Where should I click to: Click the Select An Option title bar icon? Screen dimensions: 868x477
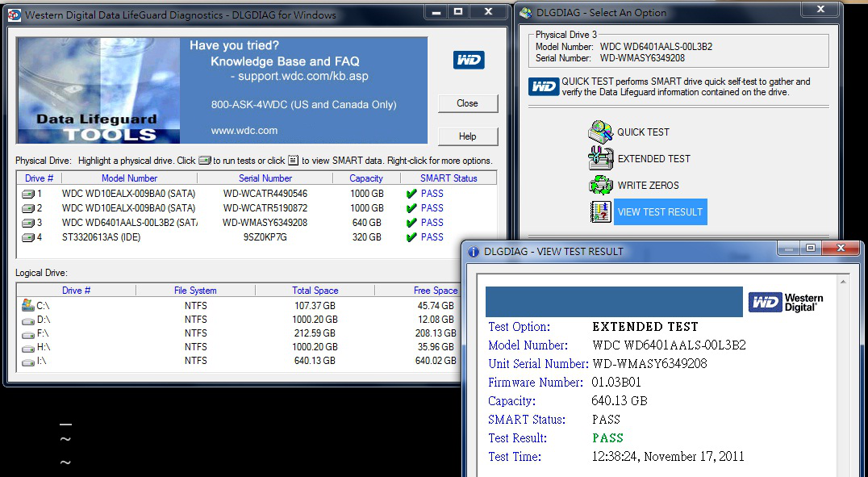click(x=525, y=13)
